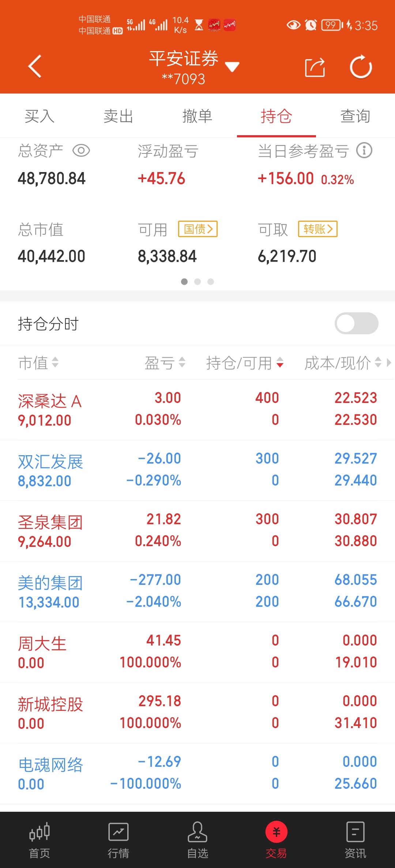Switch to the 买入 tab
Screen dimensions: 395x868
click(x=39, y=116)
